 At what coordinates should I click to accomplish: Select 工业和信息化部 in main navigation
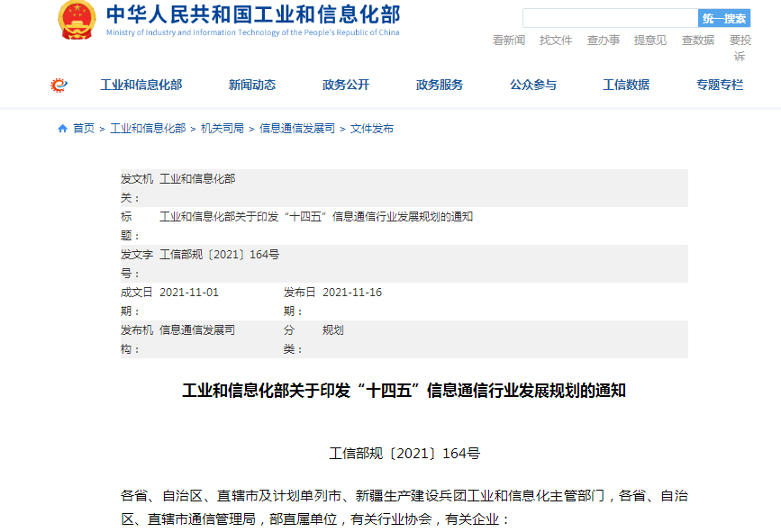(141, 85)
